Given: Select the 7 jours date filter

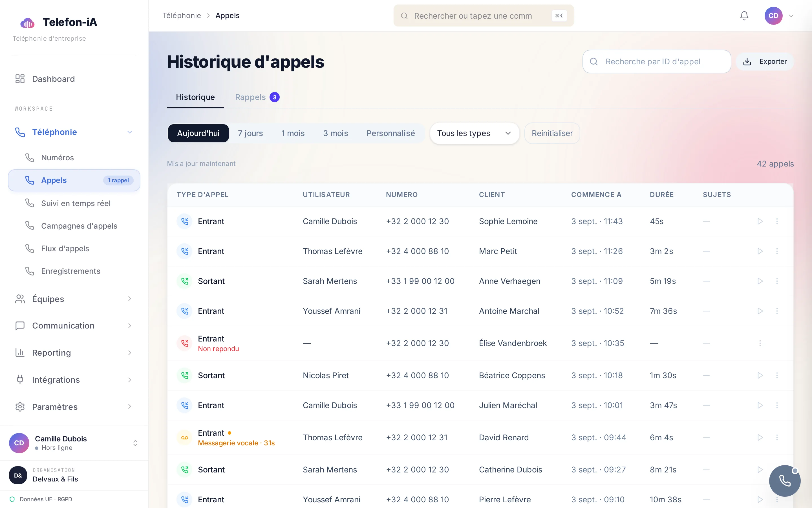Looking at the screenshot, I should pos(250,133).
